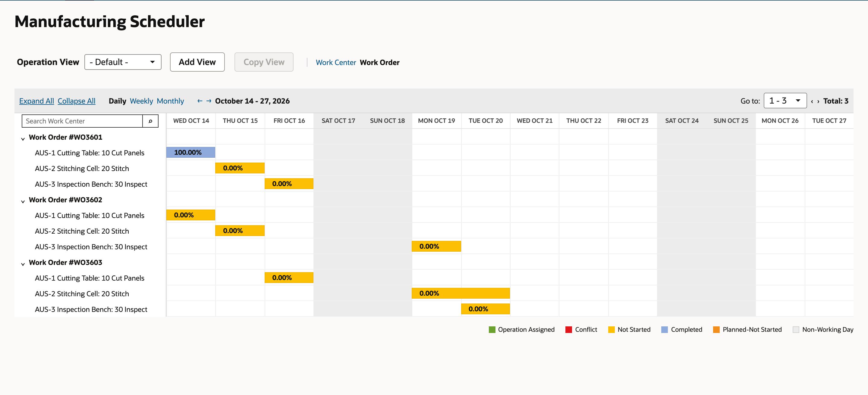Select WO3602 AUS-3 Inspection Bench row

pyautogui.click(x=91, y=247)
